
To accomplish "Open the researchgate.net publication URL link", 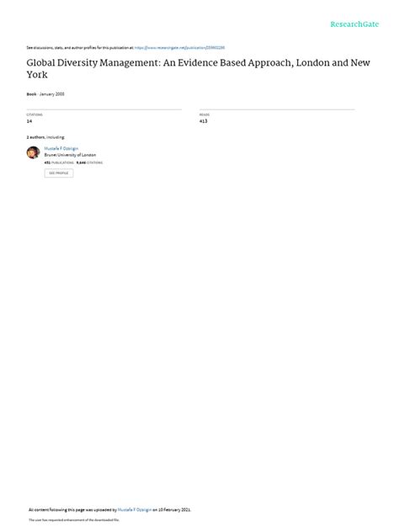I will [179, 48].
